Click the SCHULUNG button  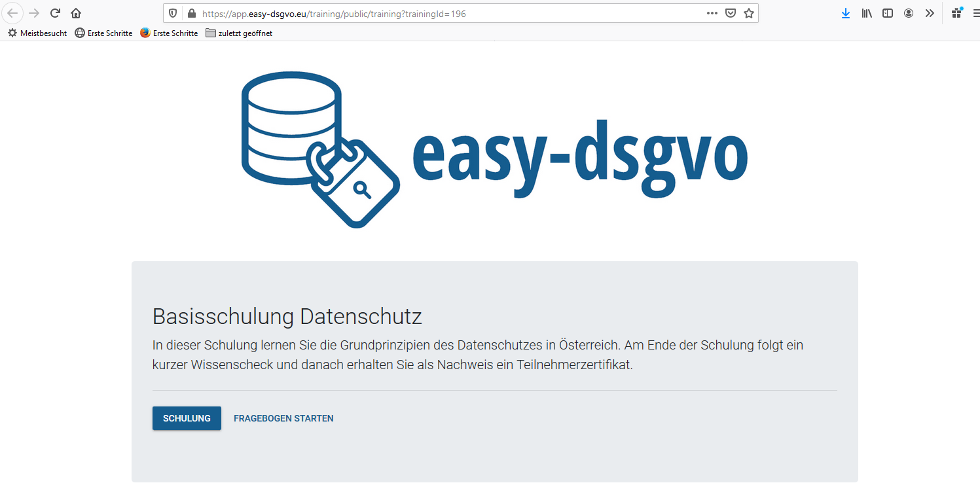coord(187,418)
